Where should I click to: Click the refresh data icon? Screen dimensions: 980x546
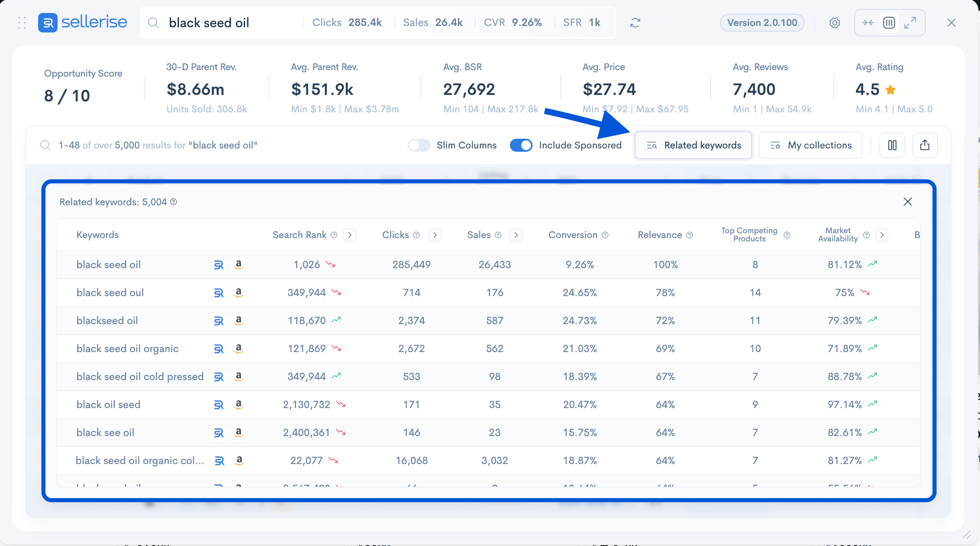(x=635, y=23)
